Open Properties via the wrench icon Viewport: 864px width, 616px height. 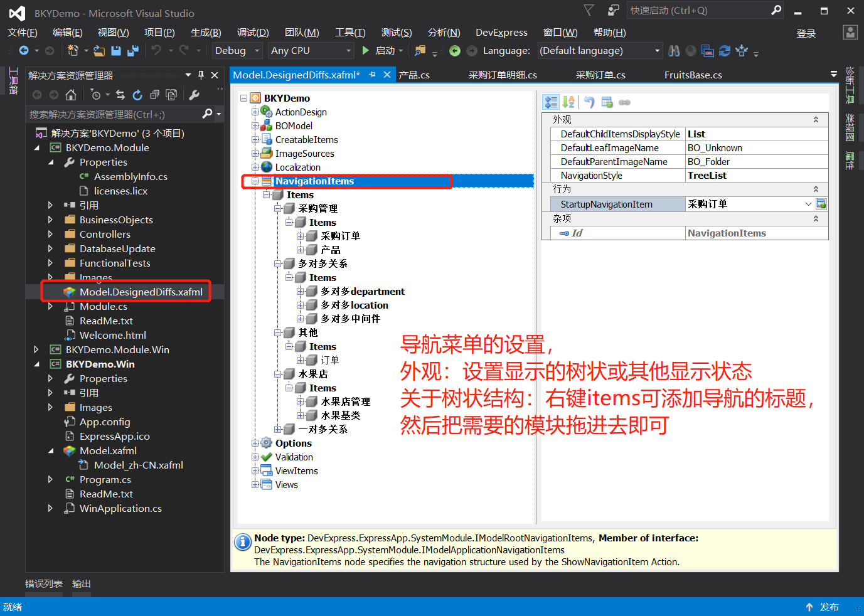click(x=194, y=95)
